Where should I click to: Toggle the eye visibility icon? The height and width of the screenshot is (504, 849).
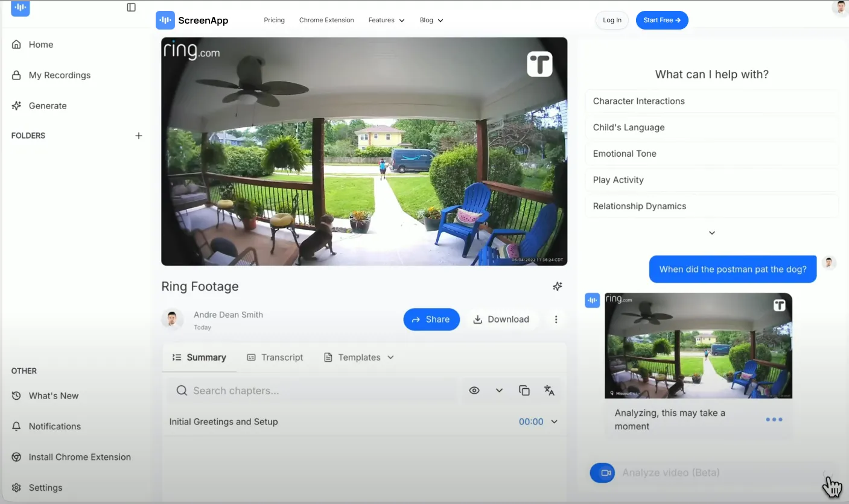(x=474, y=391)
